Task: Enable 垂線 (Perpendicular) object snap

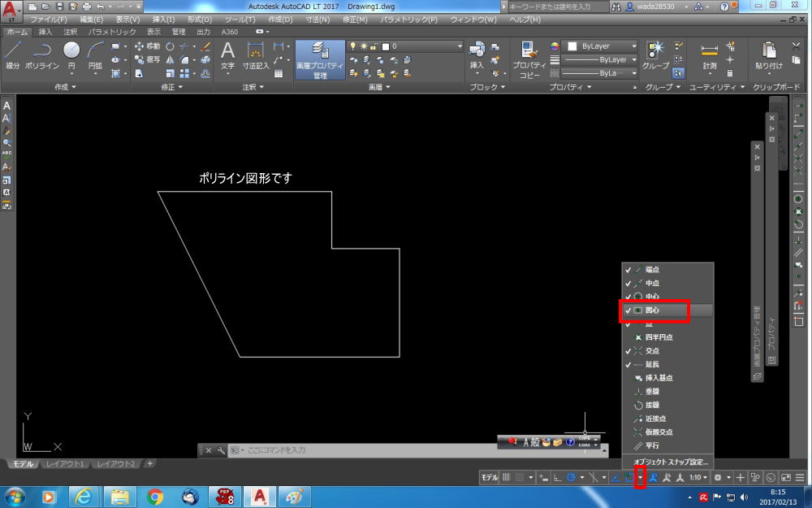Action: pyautogui.click(x=667, y=392)
